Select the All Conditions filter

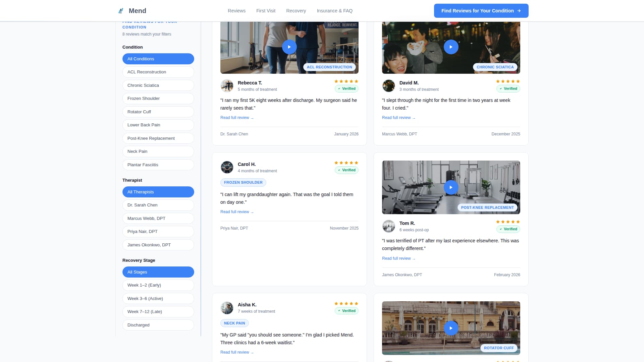point(158,59)
